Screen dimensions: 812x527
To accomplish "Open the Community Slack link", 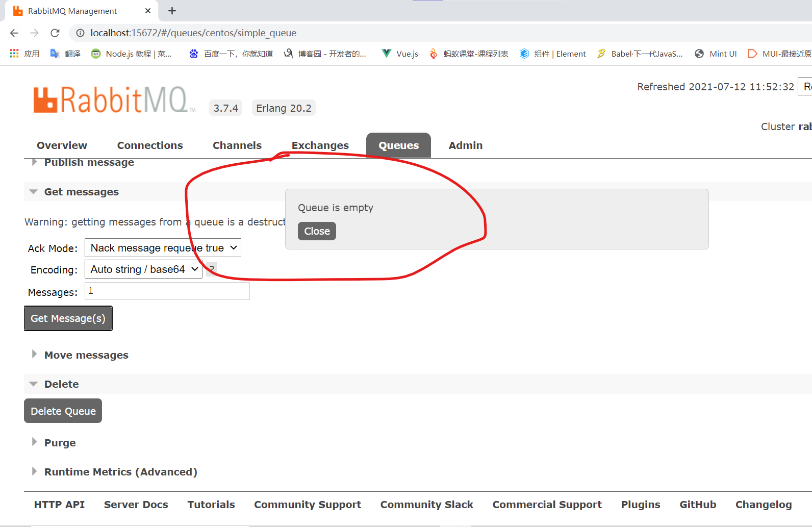I will [x=427, y=505].
